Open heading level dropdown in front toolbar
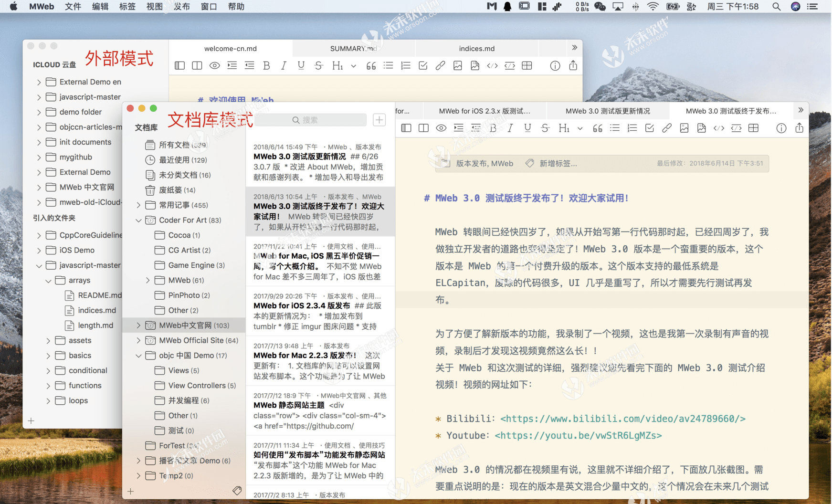Screen dimensions: 832x504 coord(580,128)
